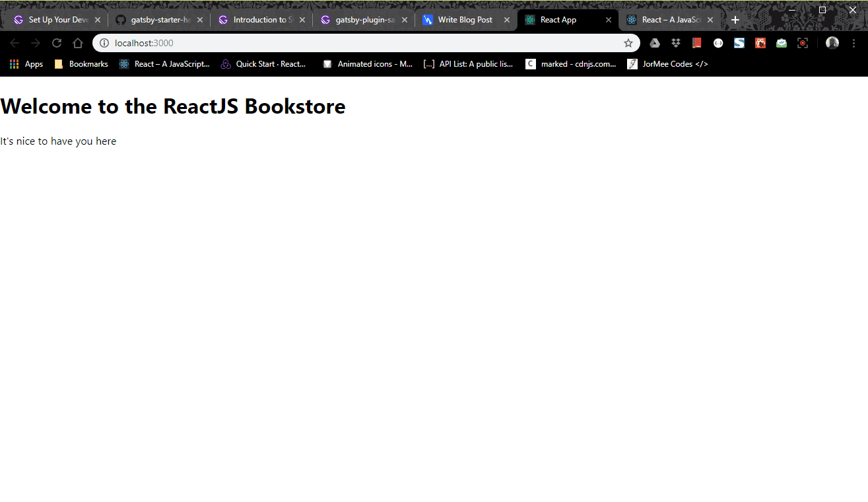This screenshot has height=502, width=868.
Task: Open the Chrome profile avatar
Action: [x=832, y=43]
